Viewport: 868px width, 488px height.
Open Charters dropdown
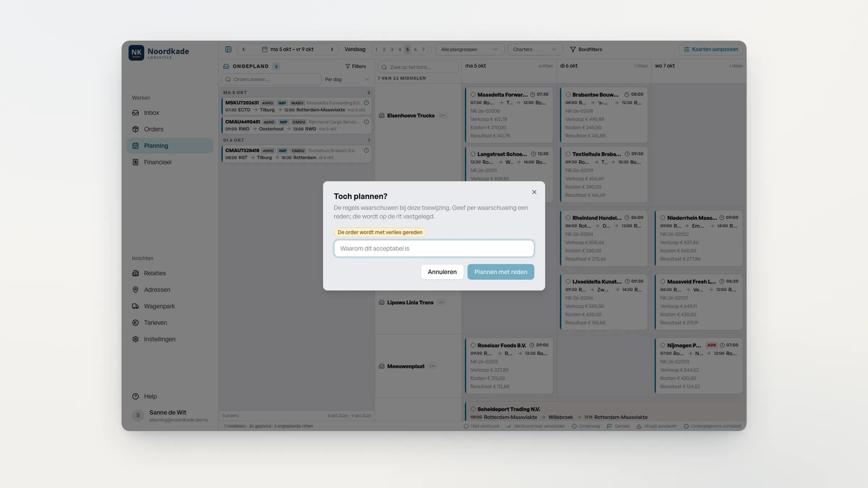coord(534,50)
